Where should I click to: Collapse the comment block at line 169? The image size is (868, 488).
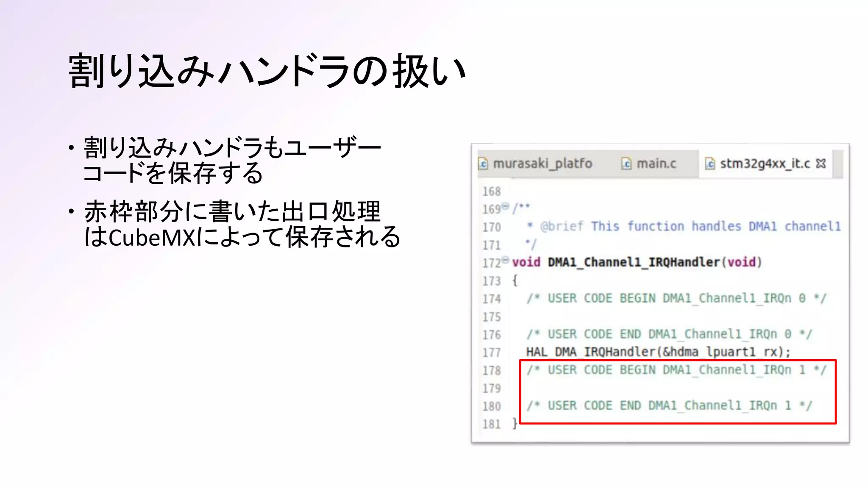click(x=505, y=206)
